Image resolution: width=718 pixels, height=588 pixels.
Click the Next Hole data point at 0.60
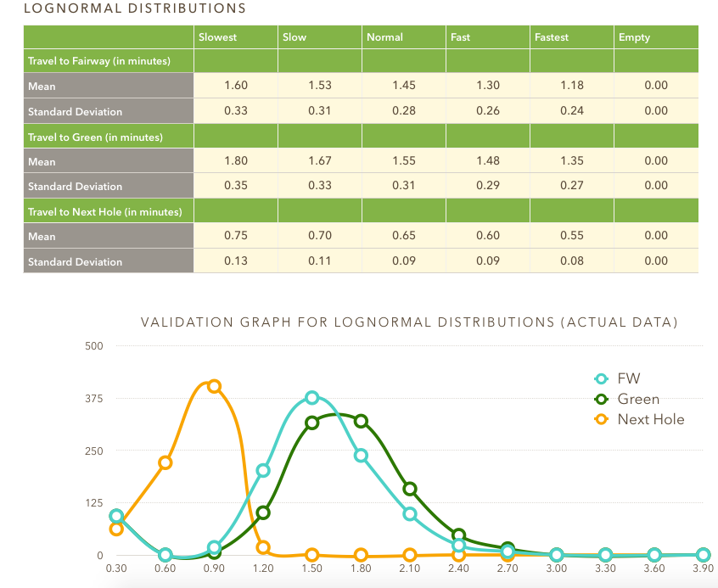point(165,462)
